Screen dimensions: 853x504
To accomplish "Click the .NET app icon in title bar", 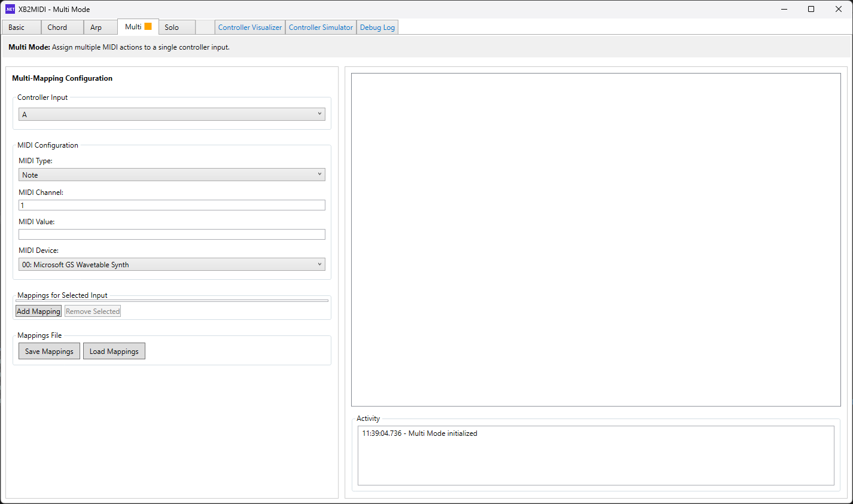I will click(x=10, y=9).
